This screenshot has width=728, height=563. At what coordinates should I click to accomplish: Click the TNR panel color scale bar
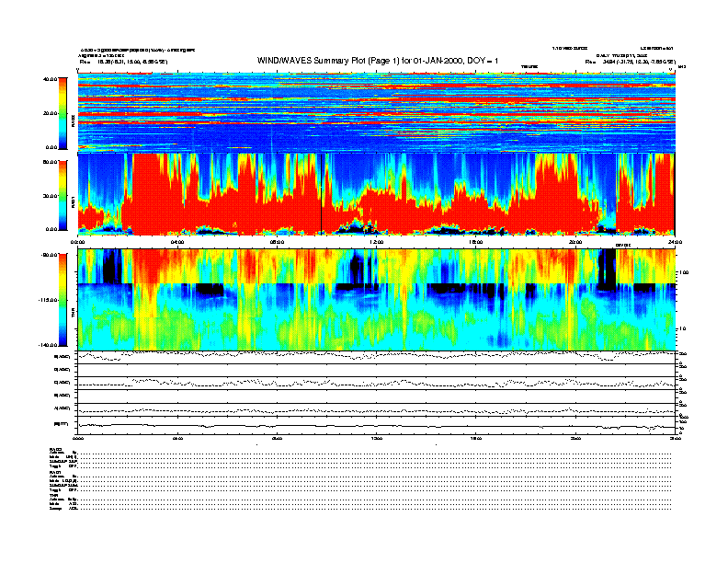click(63, 300)
